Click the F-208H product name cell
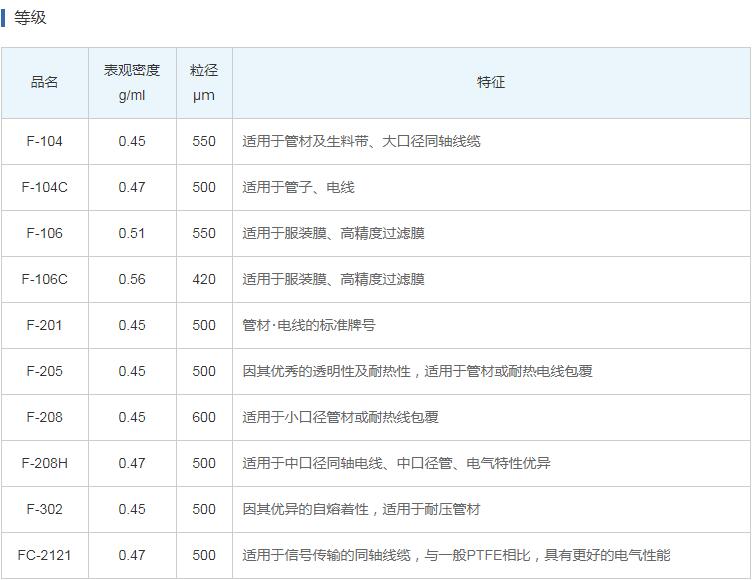Screen dimensions: 752x580 coord(45,463)
